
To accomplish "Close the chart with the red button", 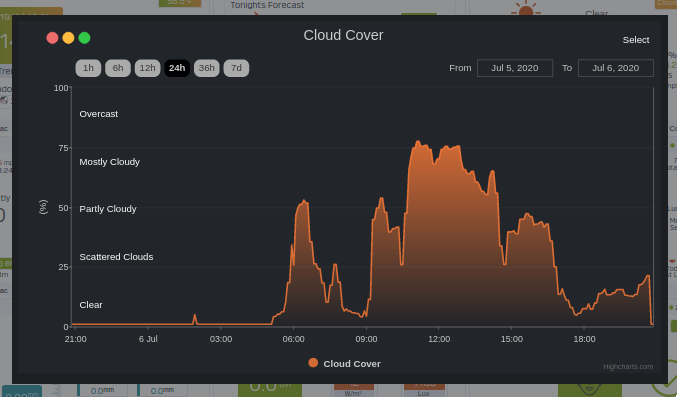I will [x=52, y=38].
